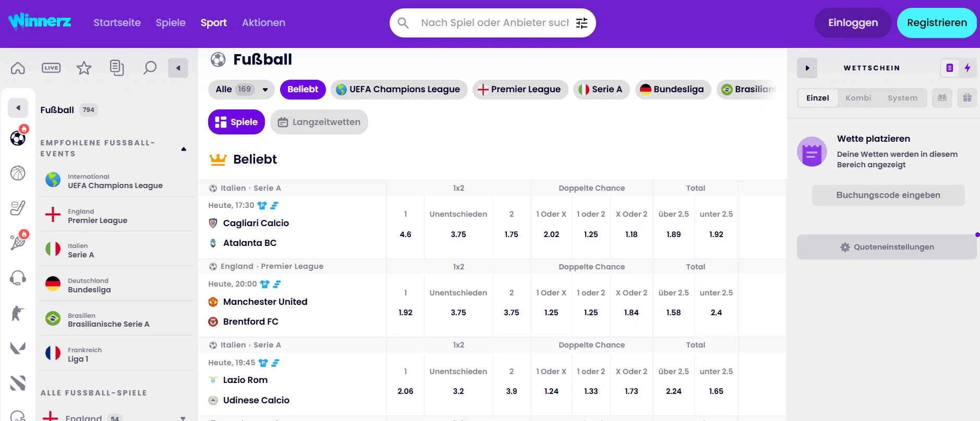Open the bet history document icon

click(x=117, y=68)
